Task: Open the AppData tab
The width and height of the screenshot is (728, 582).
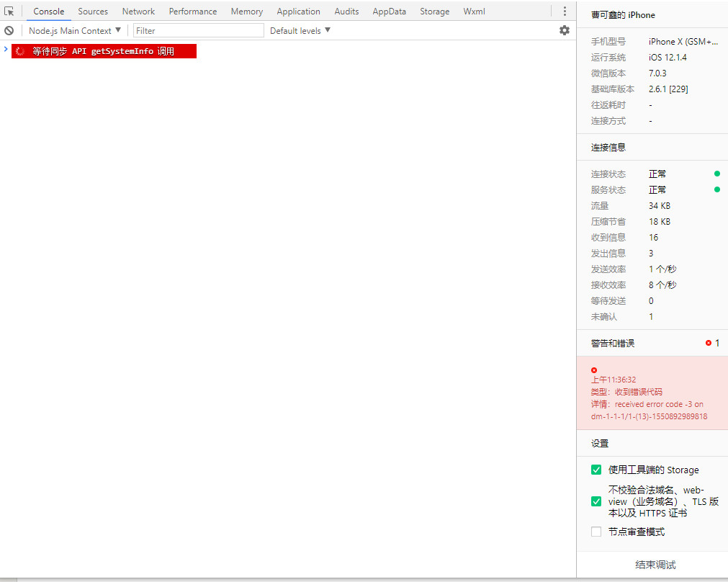Action: click(x=389, y=12)
